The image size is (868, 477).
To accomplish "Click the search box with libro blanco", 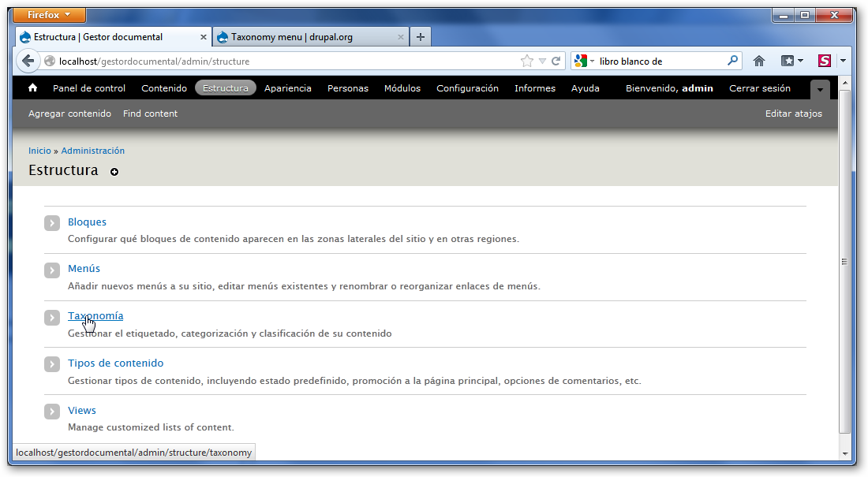I will coord(659,61).
